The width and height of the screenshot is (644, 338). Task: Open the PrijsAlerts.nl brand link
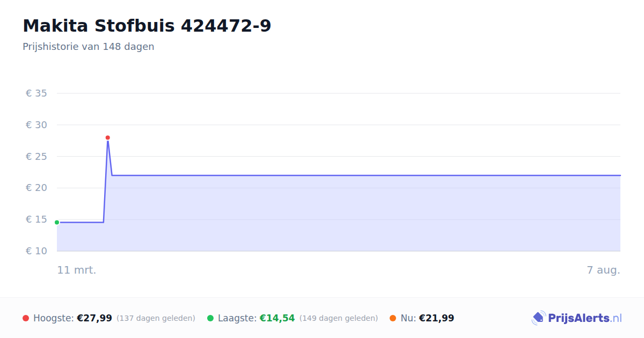click(577, 318)
